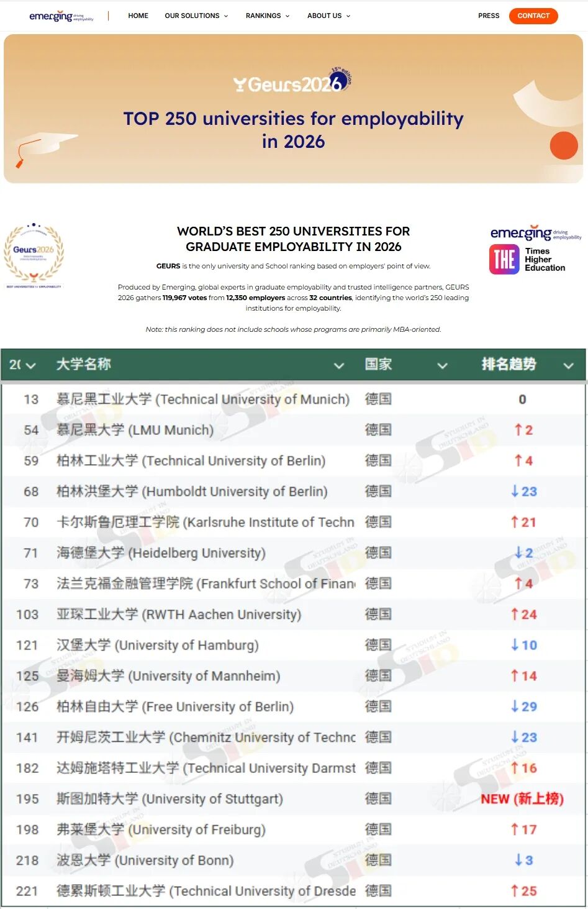Select the emerging driving employability logo near THE
This screenshot has width=588, height=909.
(x=535, y=233)
